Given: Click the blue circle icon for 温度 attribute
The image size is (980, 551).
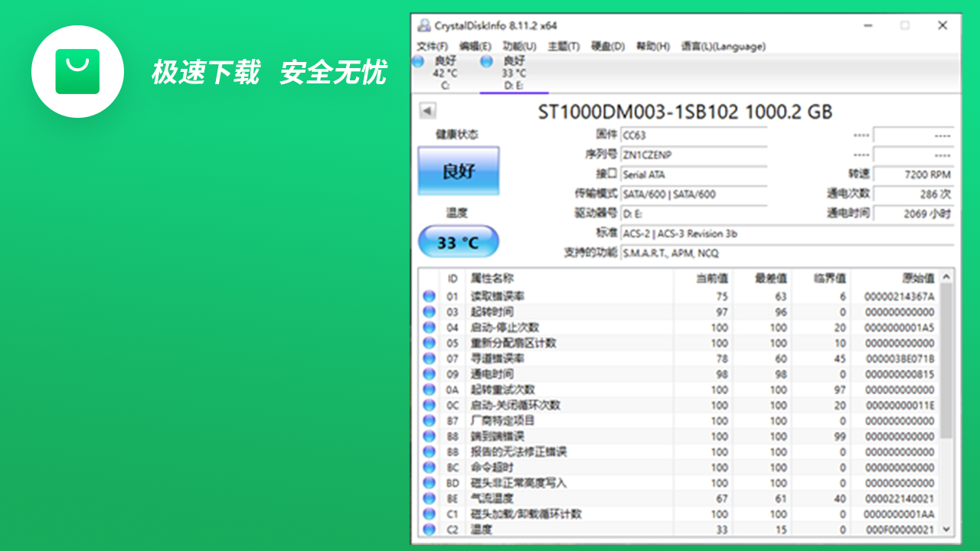Looking at the screenshot, I should coord(430,529).
